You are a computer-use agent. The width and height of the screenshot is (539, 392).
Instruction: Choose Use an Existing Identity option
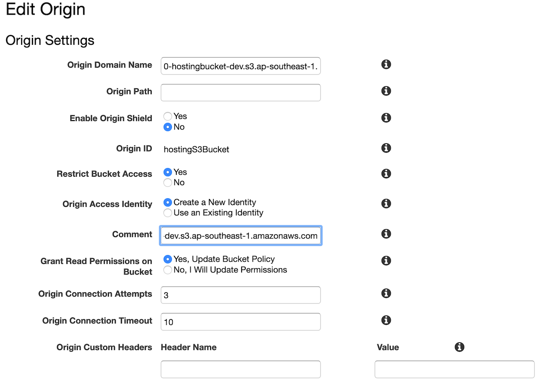167,213
